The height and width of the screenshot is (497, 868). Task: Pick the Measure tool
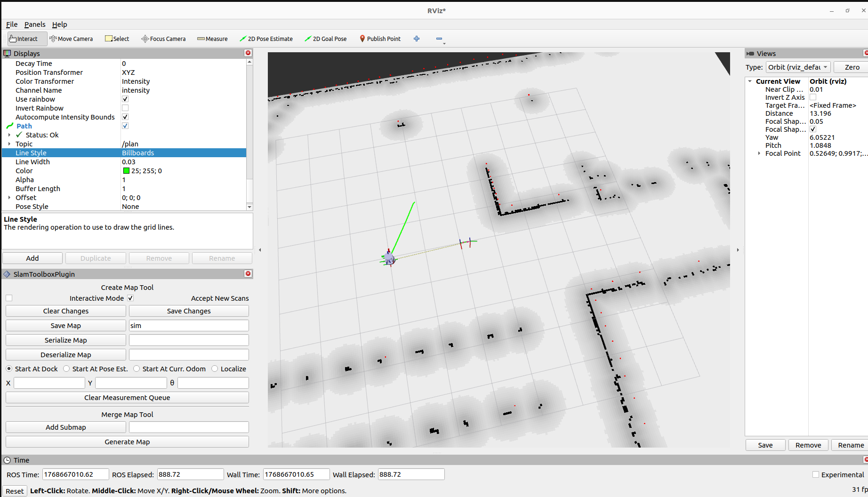click(x=212, y=39)
